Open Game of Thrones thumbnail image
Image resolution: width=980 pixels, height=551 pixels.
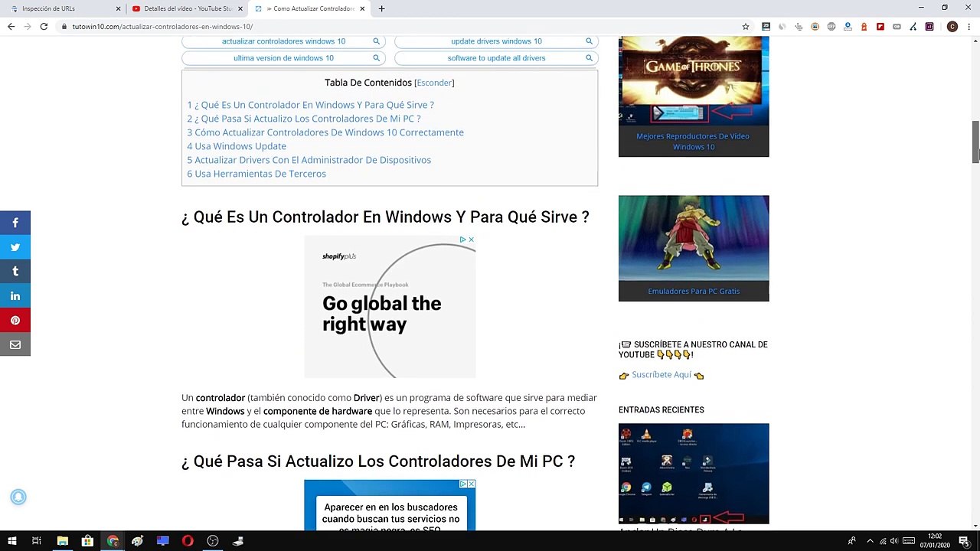coord(694,80)
